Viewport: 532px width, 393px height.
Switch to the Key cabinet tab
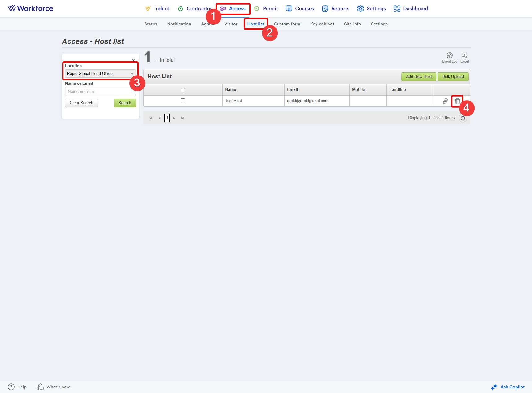[322, 24]
